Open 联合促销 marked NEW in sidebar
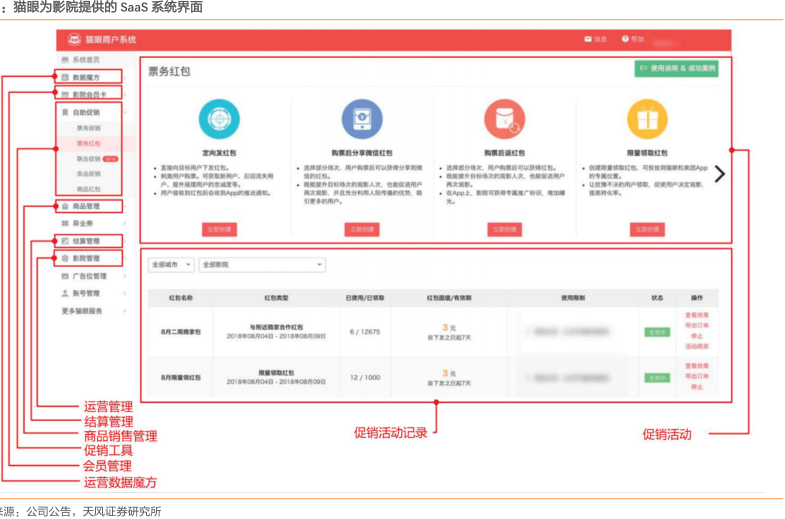Viewport: 785px width, 519px height. click(89, 158)
